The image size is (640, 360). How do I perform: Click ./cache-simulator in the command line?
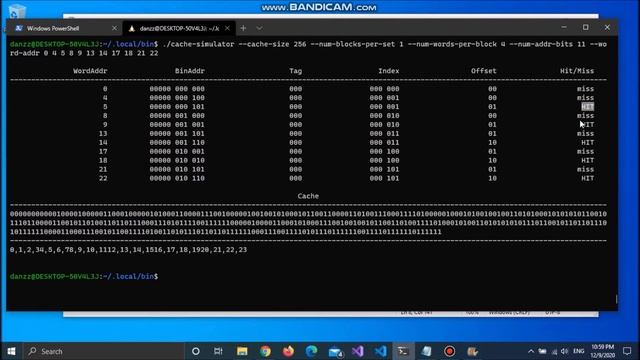pyautogui.click(x=198, y=44)
